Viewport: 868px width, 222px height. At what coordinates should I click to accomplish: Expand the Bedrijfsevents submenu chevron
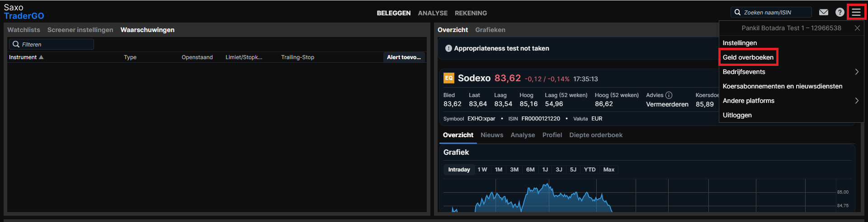click(857, 72)
